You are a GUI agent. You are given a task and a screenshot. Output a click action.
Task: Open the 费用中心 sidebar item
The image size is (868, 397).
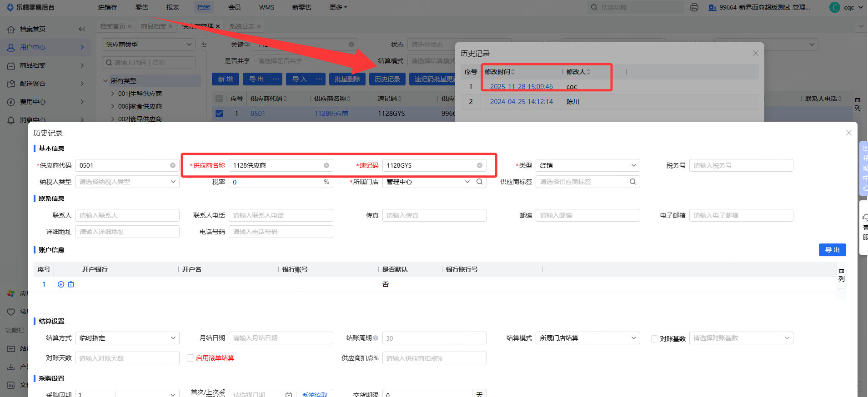tap(45, 102)
